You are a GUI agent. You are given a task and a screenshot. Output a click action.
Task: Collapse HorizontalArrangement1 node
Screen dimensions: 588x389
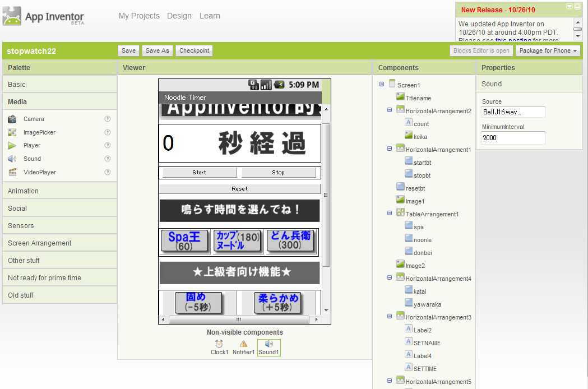[x=390, y=149]
